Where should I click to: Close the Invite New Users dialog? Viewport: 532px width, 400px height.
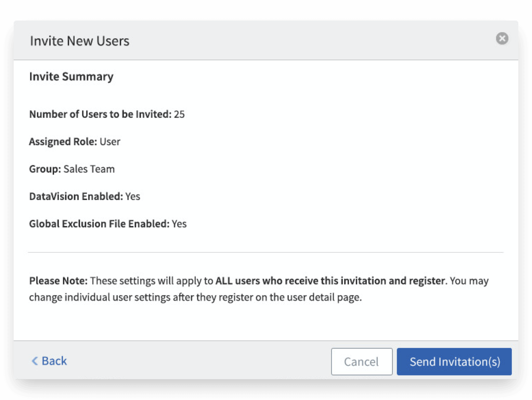click(x=502, y=38)
